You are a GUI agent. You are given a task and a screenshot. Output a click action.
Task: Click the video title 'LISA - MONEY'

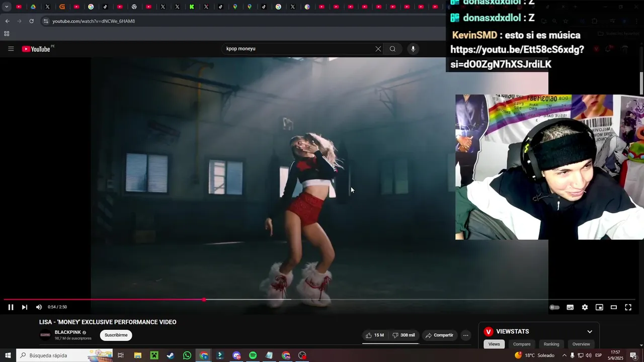pyautogui.click(x=108, y=322)
